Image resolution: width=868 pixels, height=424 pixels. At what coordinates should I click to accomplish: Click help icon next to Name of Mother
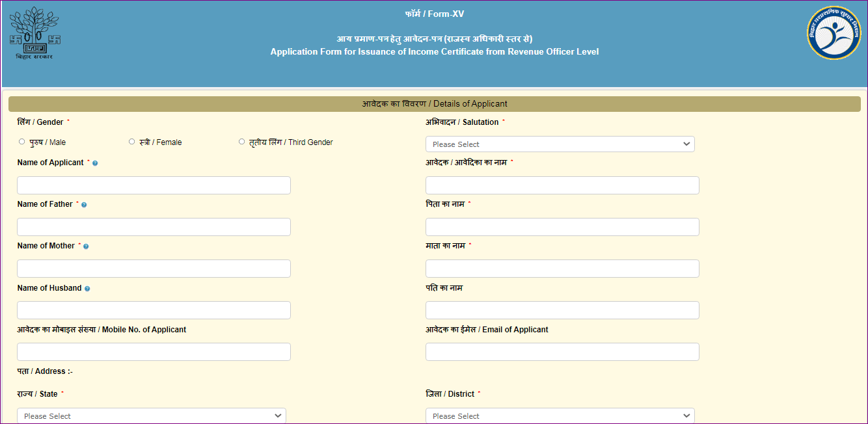coord(86,246)
